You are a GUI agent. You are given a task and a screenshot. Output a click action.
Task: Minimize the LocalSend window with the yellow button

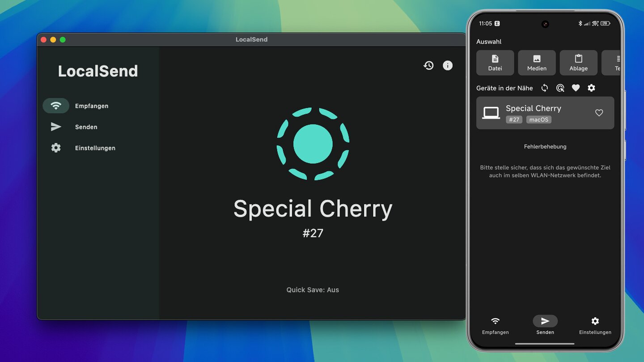pos(53,39)
